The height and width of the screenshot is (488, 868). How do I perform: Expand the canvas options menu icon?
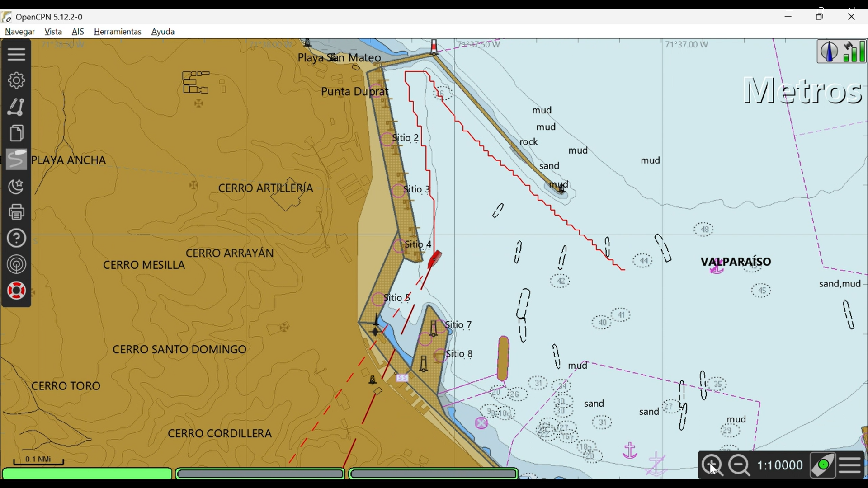click(x=850, y=465)
